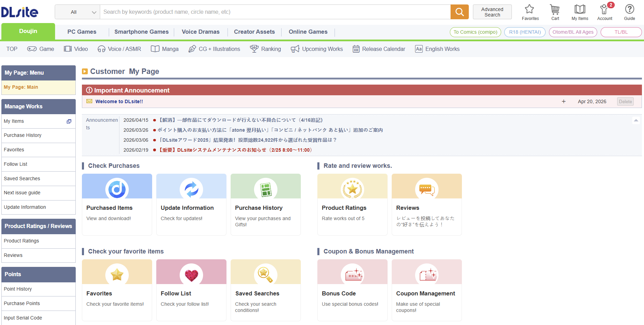Collapse announcements list with up arrow
This screenshot has height=325, width=644.
point(636,120)
